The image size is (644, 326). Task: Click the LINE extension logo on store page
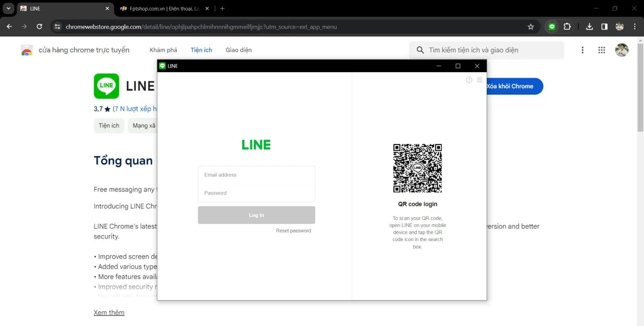tap(106, 86)
